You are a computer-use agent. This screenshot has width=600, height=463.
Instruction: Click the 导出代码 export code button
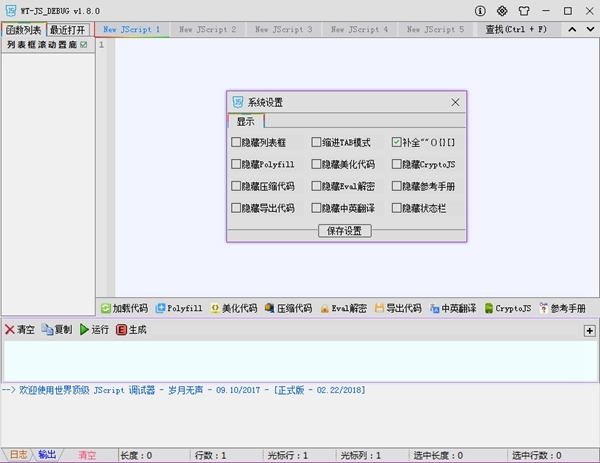[x=398, y=308]
